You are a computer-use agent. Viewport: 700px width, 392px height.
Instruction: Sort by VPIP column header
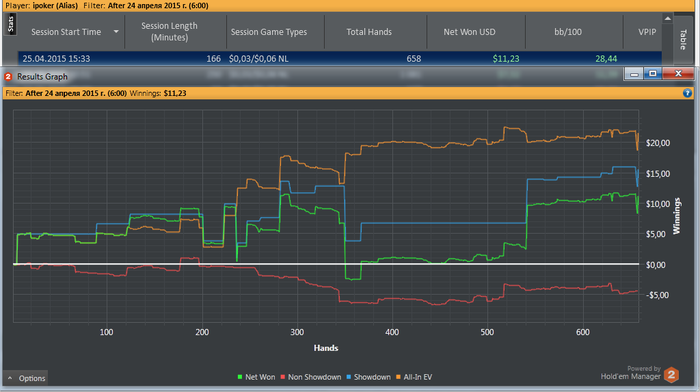[647, 32]
